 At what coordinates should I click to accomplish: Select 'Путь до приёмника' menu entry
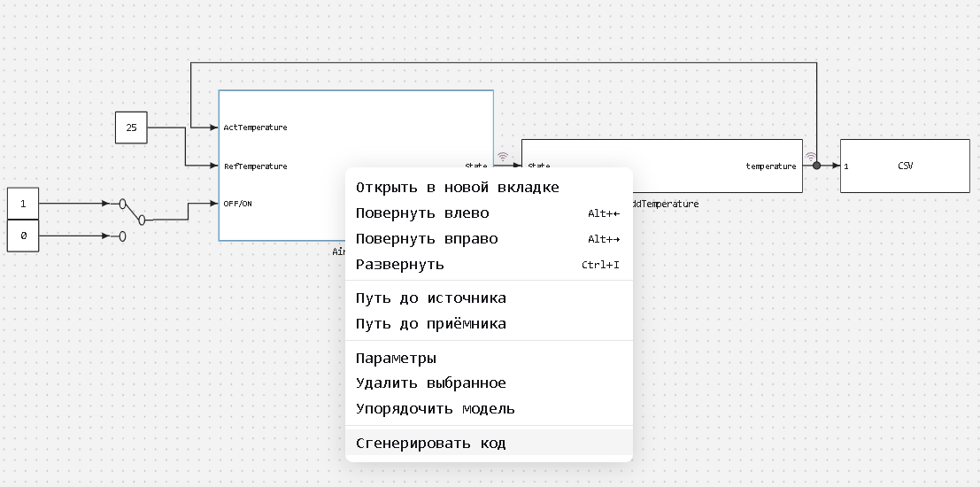coord(431,324)
